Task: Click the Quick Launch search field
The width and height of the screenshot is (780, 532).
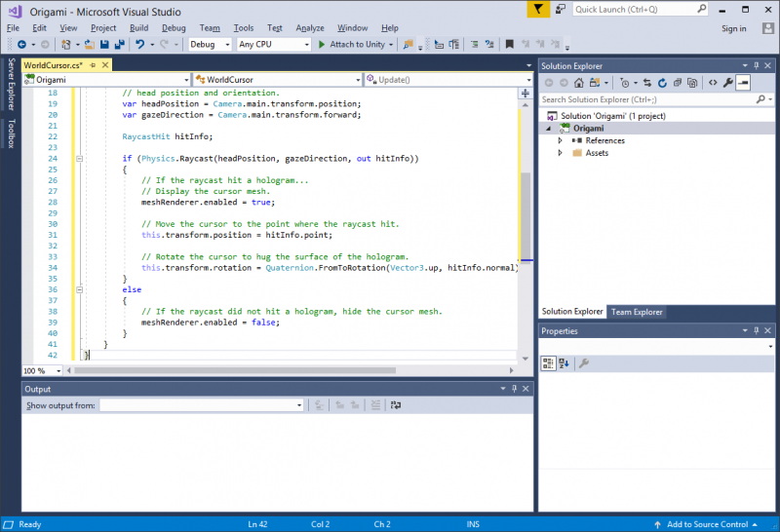Action: click(x=641, y=9)
